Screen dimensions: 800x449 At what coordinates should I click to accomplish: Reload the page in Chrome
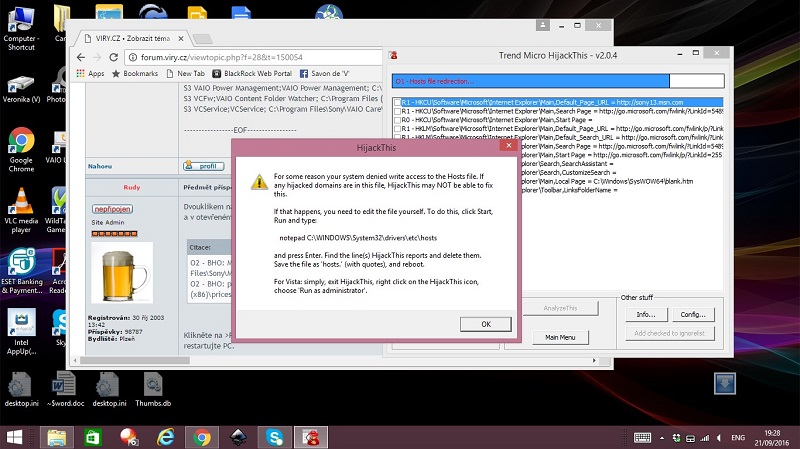pos(113,57)
